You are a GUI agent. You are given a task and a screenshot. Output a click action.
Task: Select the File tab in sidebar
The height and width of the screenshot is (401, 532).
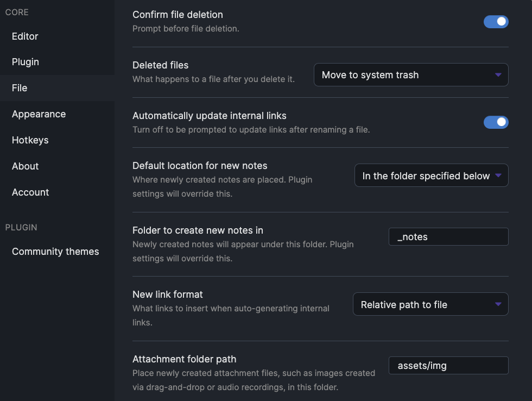[20, 88]
